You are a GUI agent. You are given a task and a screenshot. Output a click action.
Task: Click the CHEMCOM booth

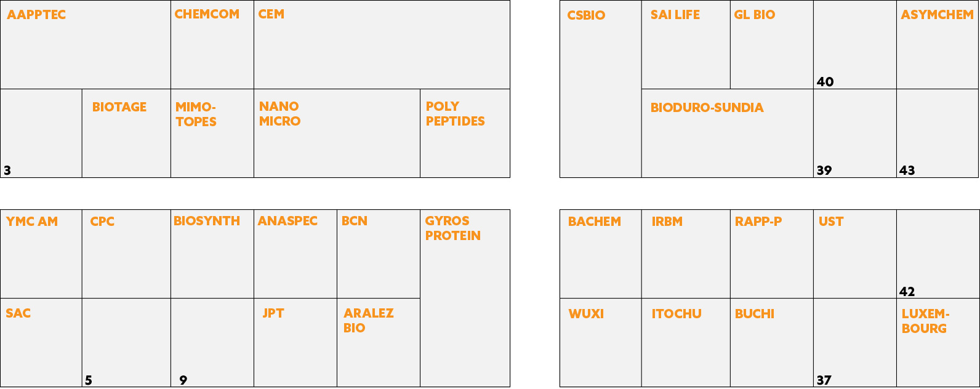coord(212,45)
